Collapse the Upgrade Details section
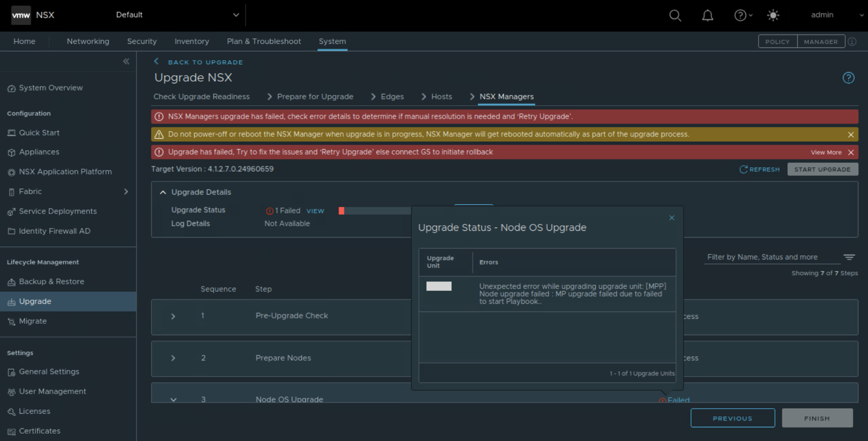The width and height of the screenshot is (868, 441). tap(163, 192)
